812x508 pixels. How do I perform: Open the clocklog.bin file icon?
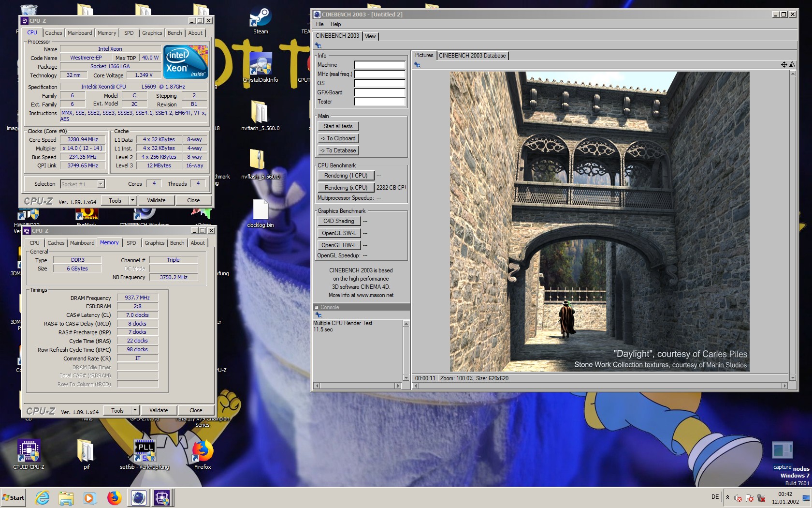click(261, 213)
